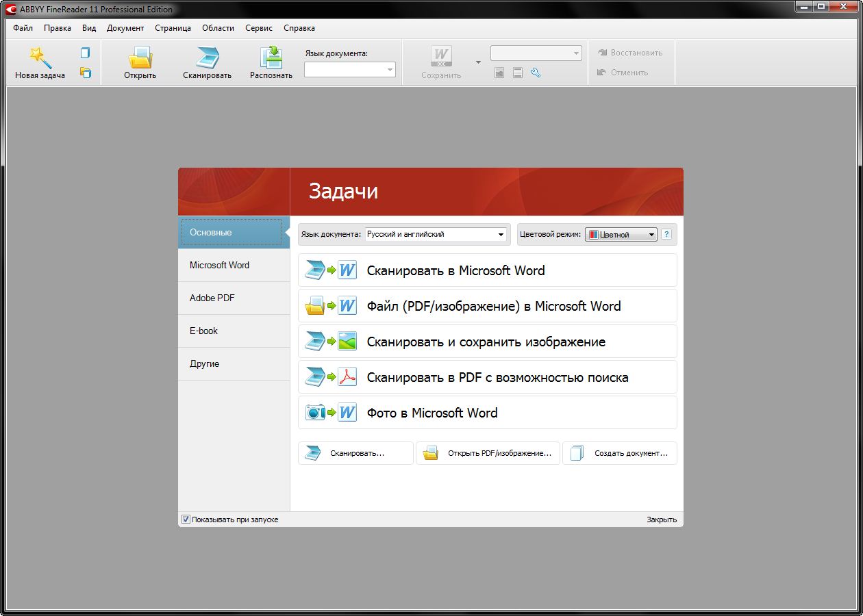Open the Сервис menu
Viewport: 863px width, 616px height.
[258, 28]
